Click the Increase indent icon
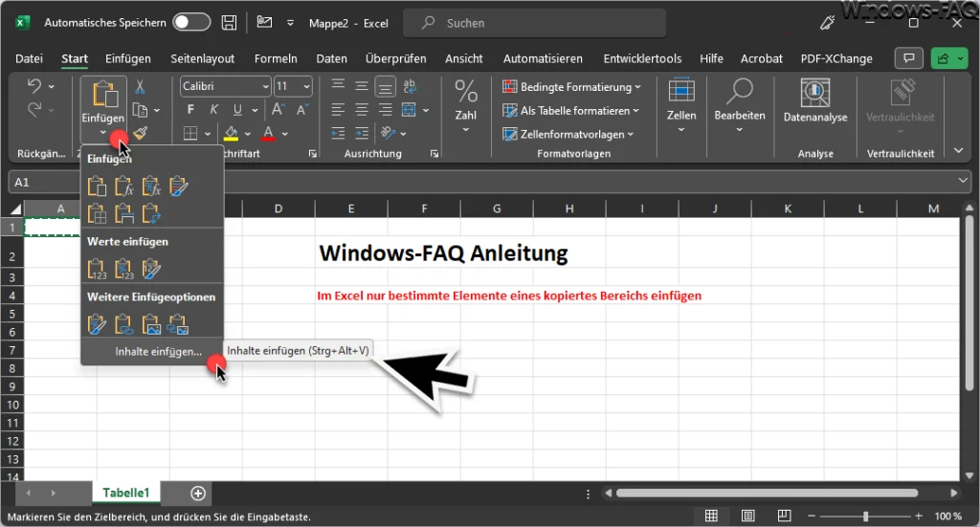Viewport: 980px width, 527px height. [x=362, y=133]
